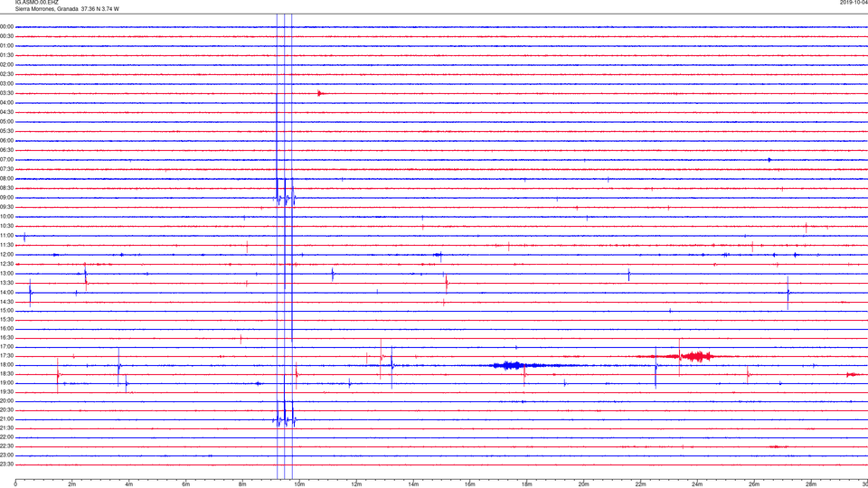Select the 17:00 time row label

click(x=6, y=346)
